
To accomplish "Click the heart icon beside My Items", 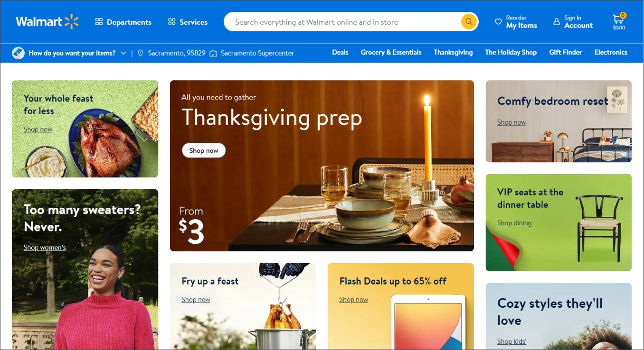I will pos(498,22).
